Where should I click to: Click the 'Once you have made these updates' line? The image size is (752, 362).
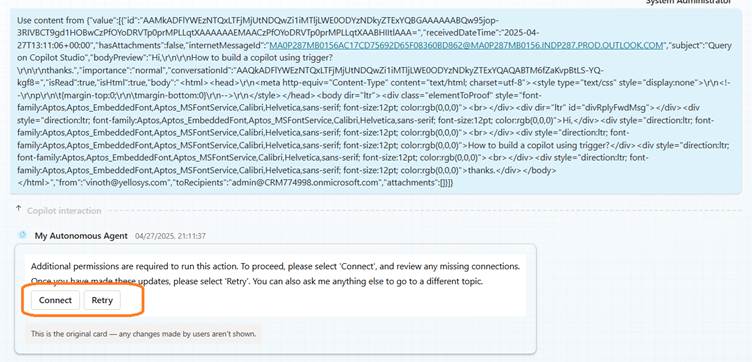pyautogui.click(x=257, y=281)
